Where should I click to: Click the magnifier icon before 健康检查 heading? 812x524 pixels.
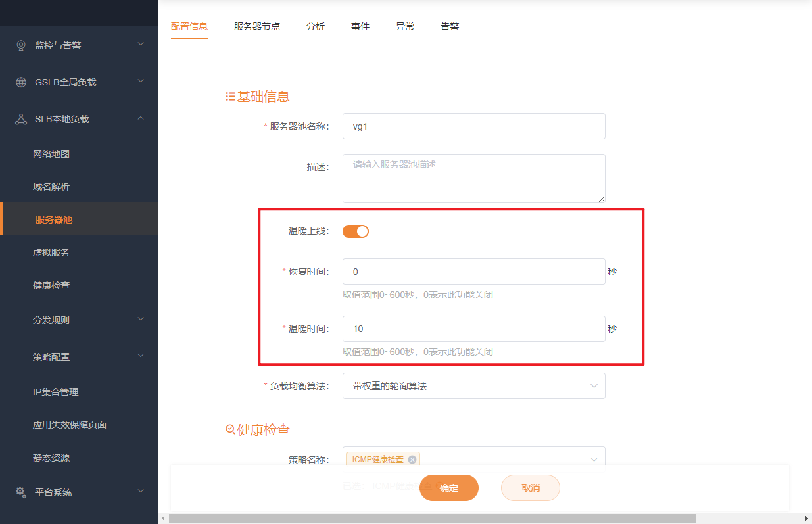[229, 429]
